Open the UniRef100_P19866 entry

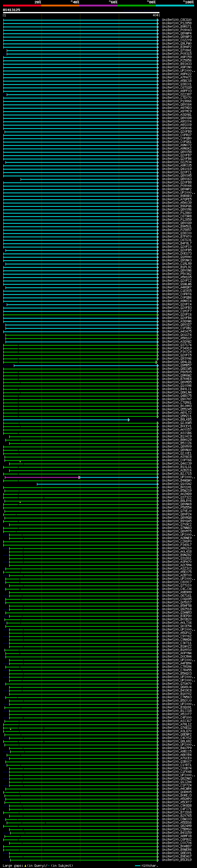tap(176, 101)
